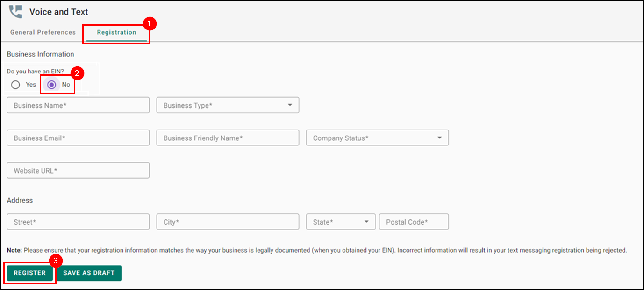Click the Voice and Text title

click(x=59, y=12)
